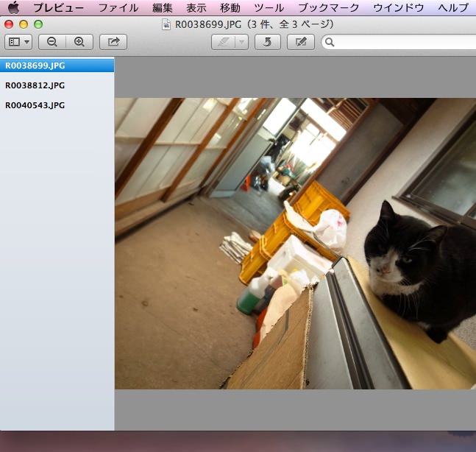Click the window title R0038699.JPG
Image resolution: width=476 pixels, height=452 pixels.
(x=208, y=24)
